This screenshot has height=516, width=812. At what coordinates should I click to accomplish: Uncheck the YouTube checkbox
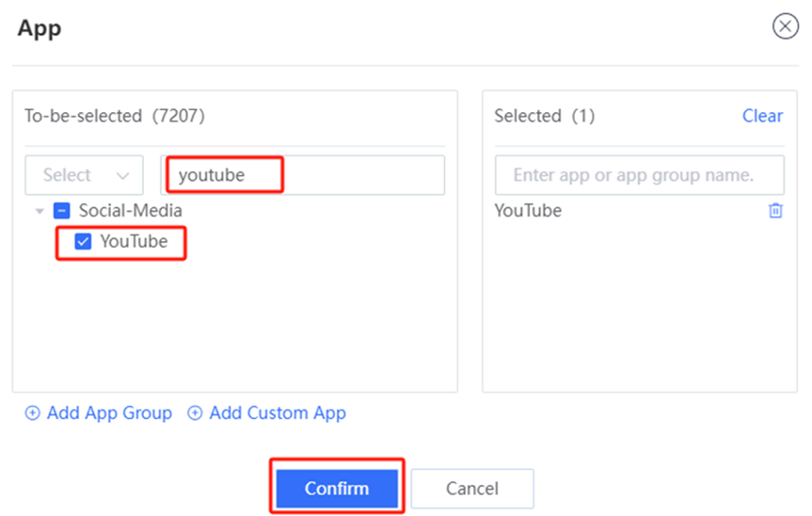point(83,241)
